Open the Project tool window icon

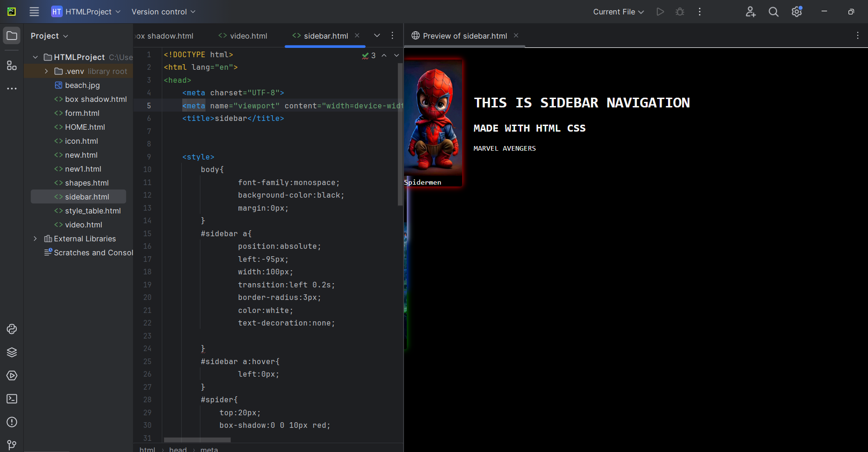pyautogui.click(x=12, y=36)
